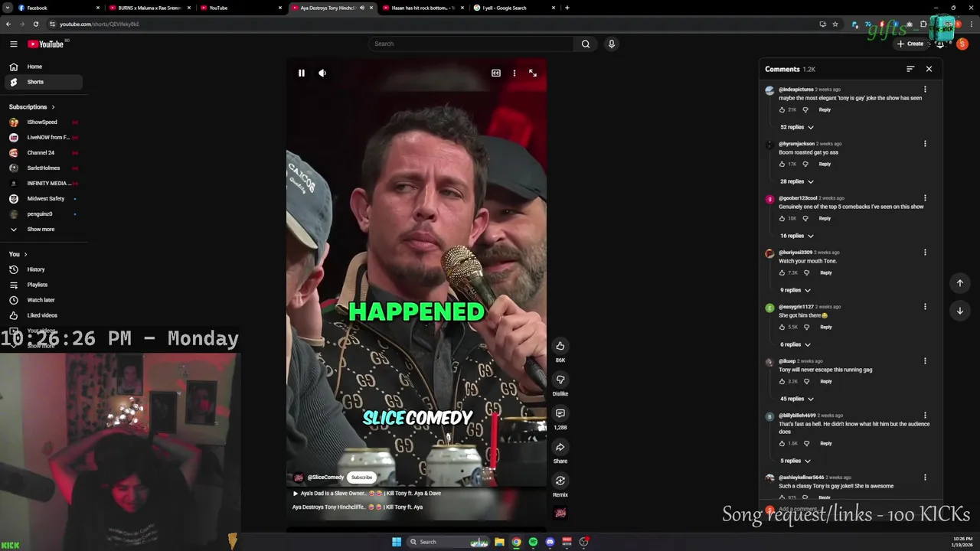Dislike the hyramjackson comment
The image size is (980, 551).
point(805,164)
